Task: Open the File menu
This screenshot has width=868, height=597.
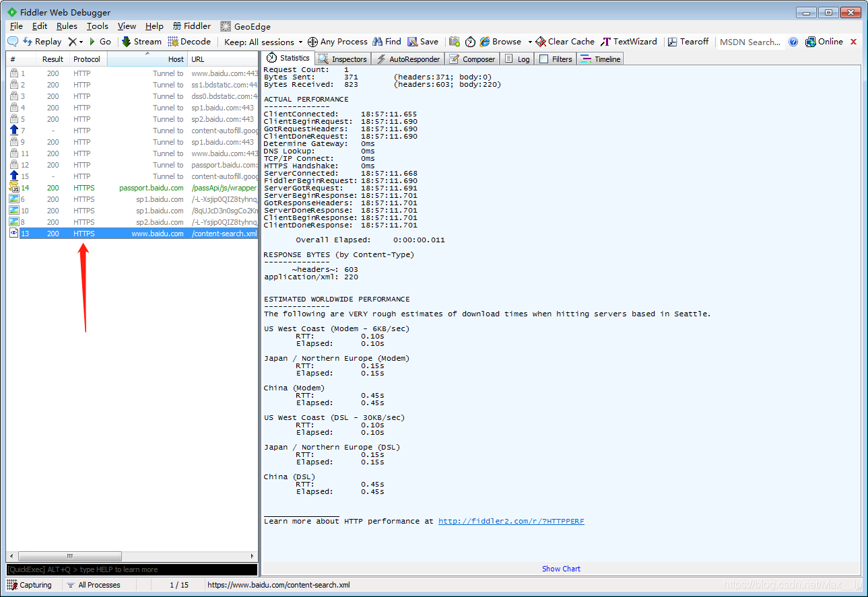Action: (16, 26)
